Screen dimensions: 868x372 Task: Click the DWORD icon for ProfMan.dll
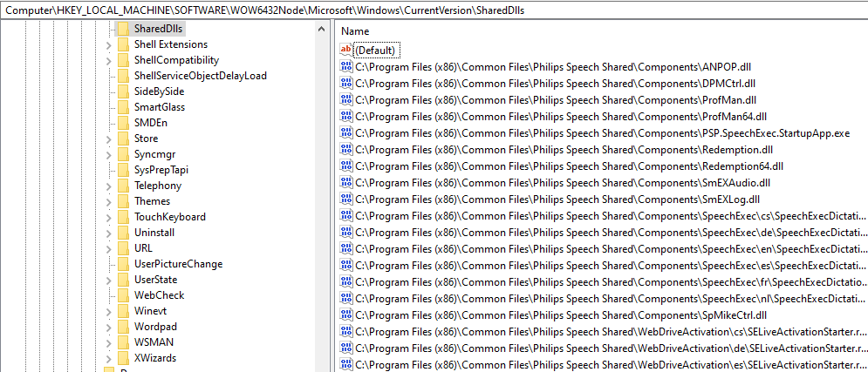pos(346,100)
